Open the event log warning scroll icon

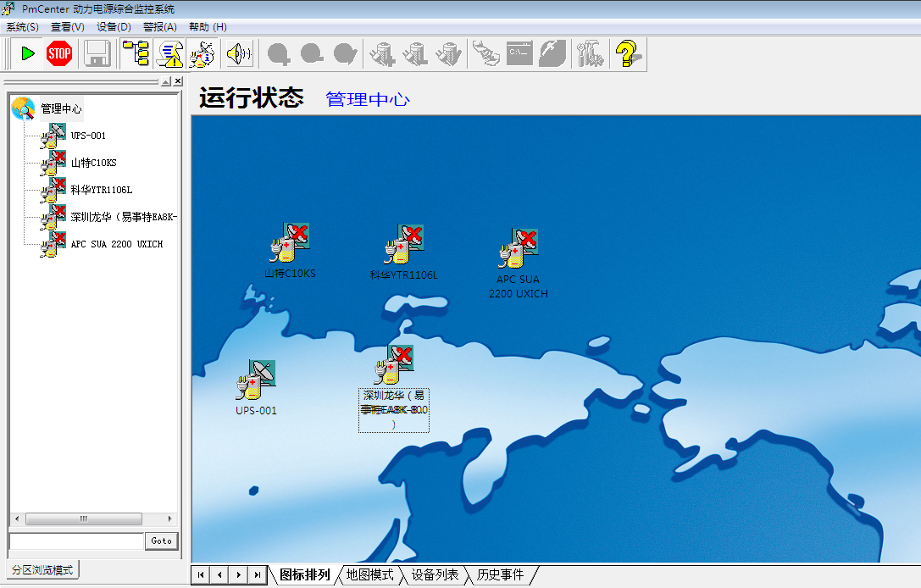[169, 54]
